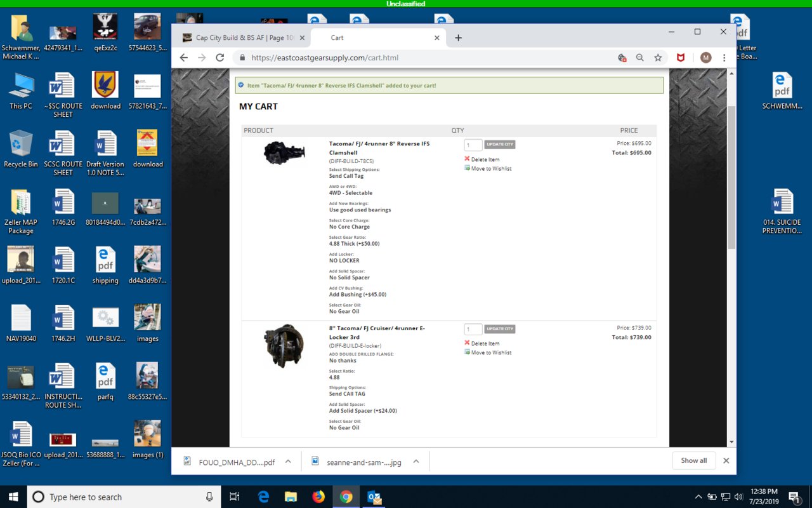Switch to Cap City Build tab

[x=241, y=37]
